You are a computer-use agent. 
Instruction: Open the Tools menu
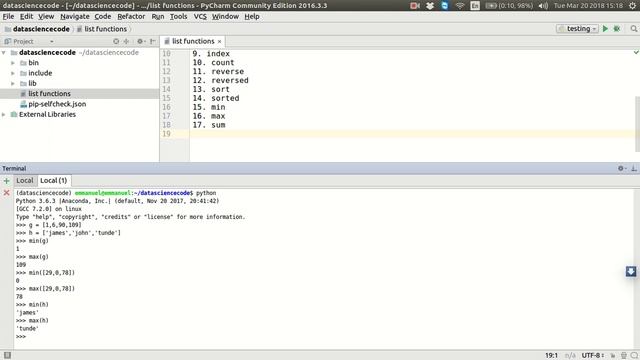tap(178, 16)
